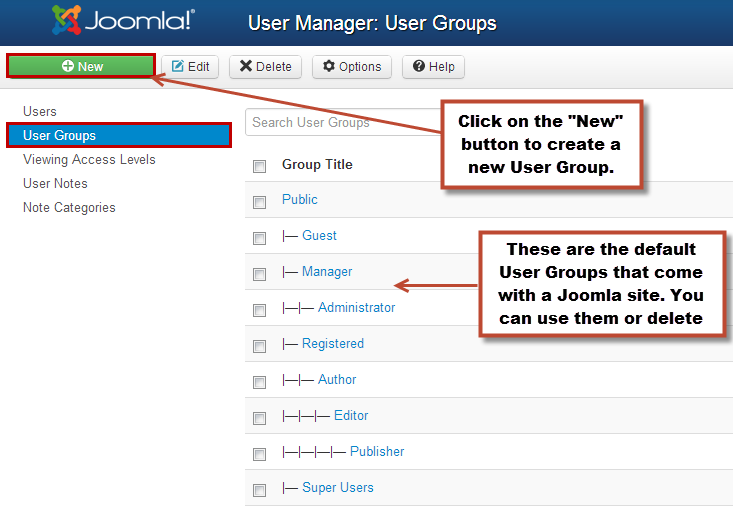Click the User Manager: User Groups page title
The image size is (733, 523).
click(372, 23)
